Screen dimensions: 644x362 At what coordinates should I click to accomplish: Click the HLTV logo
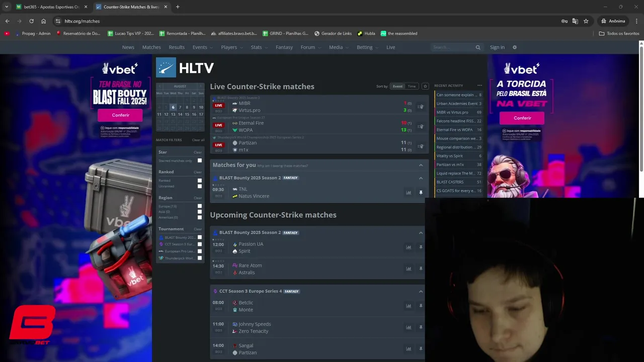tap(185, 67)
